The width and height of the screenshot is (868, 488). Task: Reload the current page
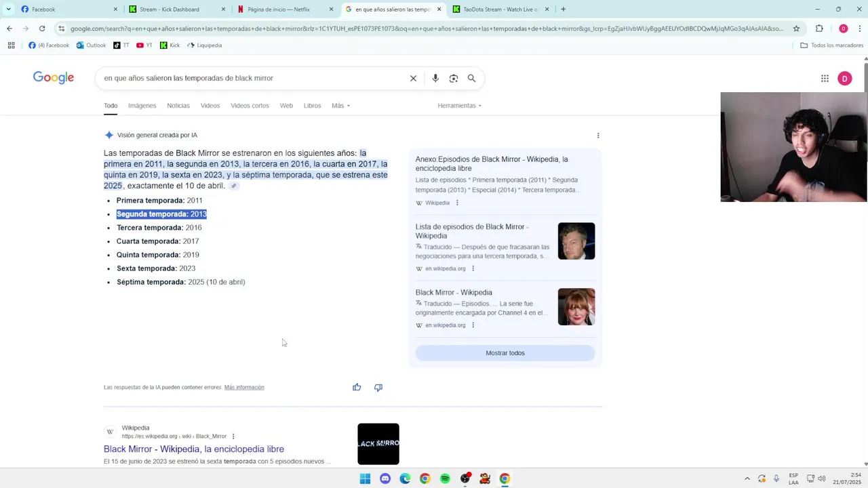click(x=42, y=28)
